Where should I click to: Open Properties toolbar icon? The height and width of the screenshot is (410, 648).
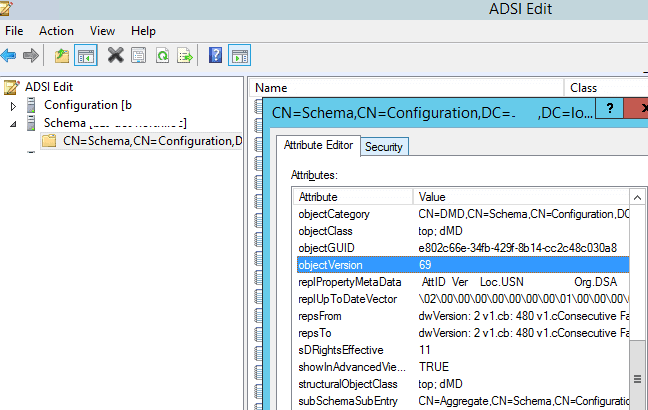pyautogui.click(x=138, y=55)
